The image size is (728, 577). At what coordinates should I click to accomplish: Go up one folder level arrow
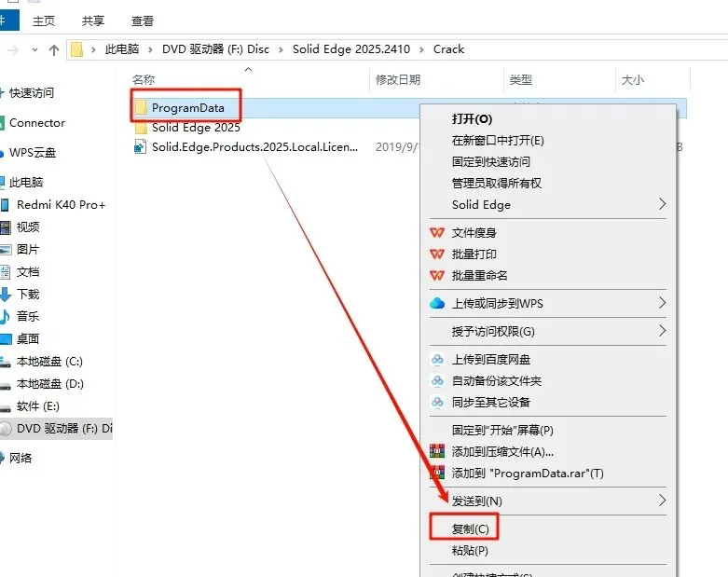tap(54, 49)
